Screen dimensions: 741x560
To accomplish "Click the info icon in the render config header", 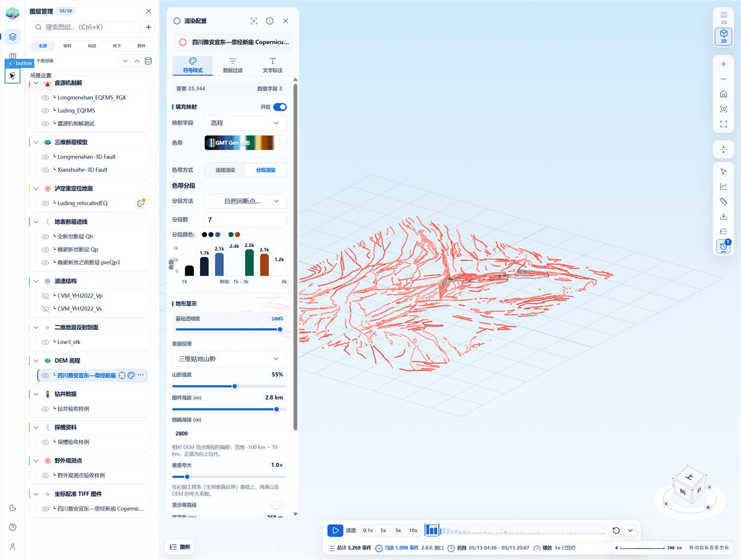I will tap(270, 21).
